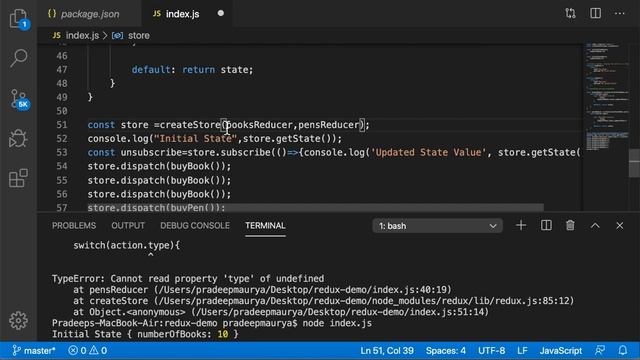Screen dimensions: 640x360
Task: Click the store breadcrumb symbol
Action: pyautogui.click(x=131, y=36)
